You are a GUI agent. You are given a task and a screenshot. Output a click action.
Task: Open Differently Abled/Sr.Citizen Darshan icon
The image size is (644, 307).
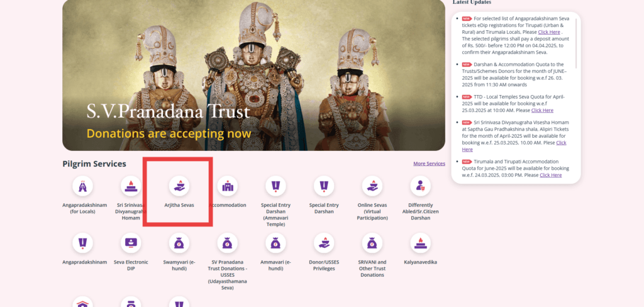420,186
